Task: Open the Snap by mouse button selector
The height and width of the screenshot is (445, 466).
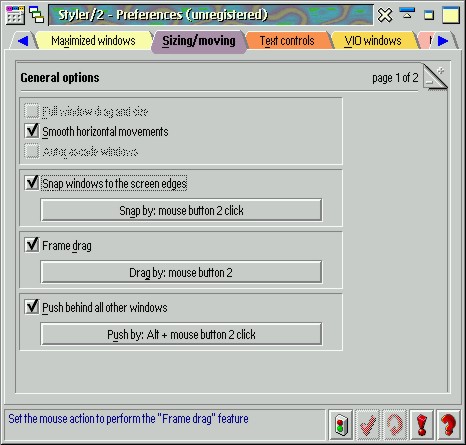Action: (181, 210)
